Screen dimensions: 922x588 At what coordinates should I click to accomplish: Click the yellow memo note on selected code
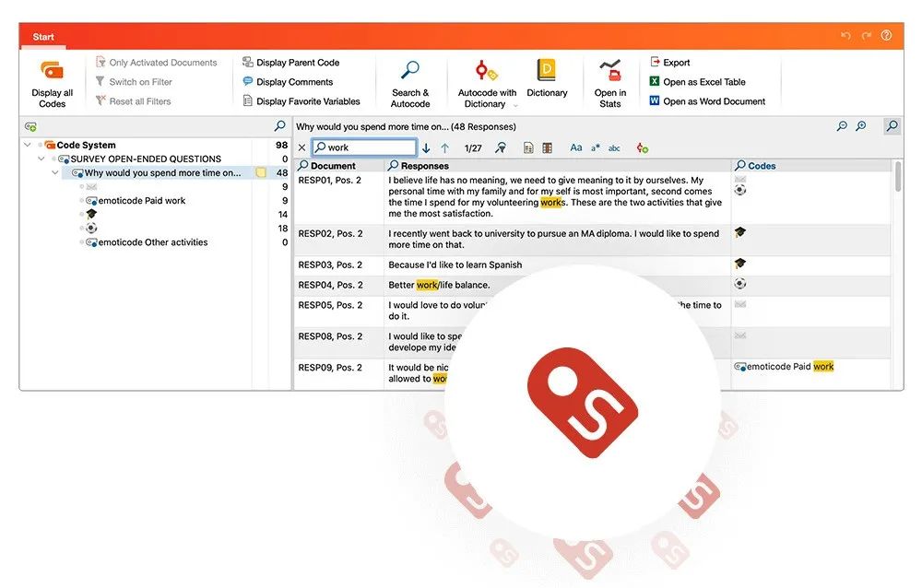pos(261,173)
